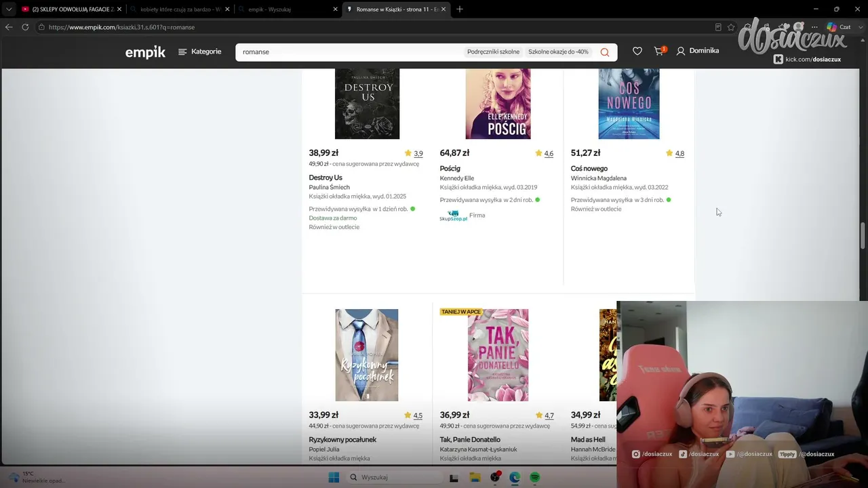Open the 4,6 star rating of Pościg
868x488 pixels.
tap(545, 154)
